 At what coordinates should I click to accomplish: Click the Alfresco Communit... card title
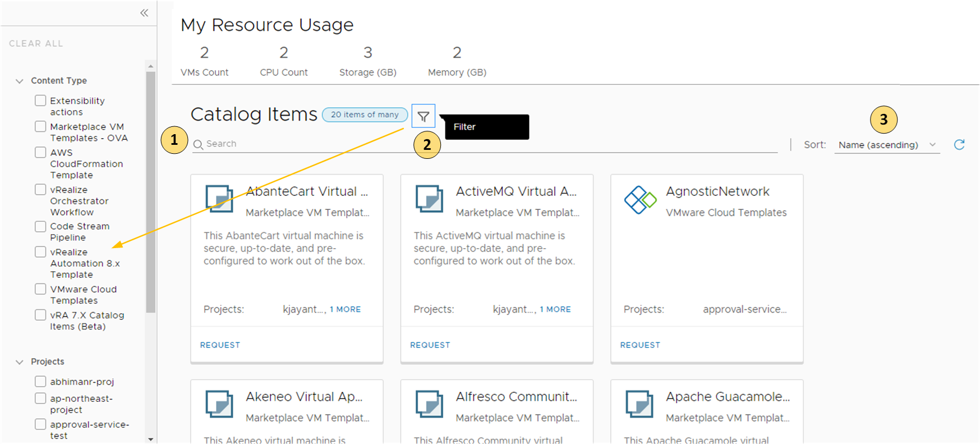[x=516, y=396]
